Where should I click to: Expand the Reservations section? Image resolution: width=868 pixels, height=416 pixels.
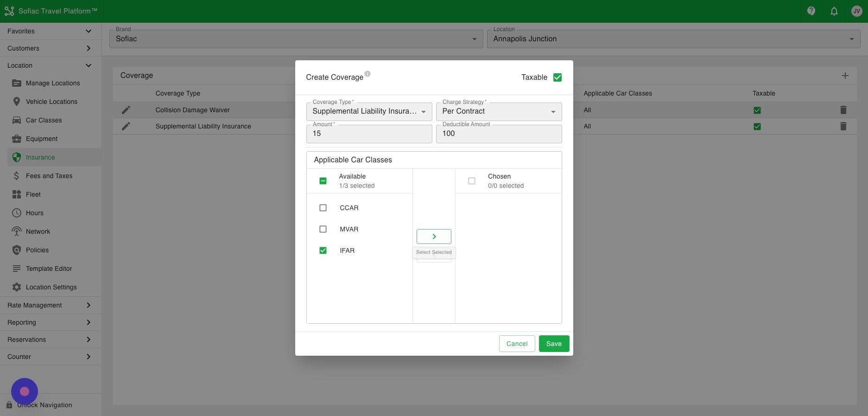point(51,339)
